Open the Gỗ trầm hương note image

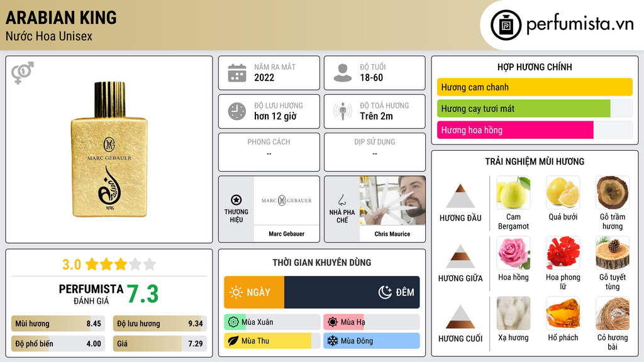click(x=613, y=192)
